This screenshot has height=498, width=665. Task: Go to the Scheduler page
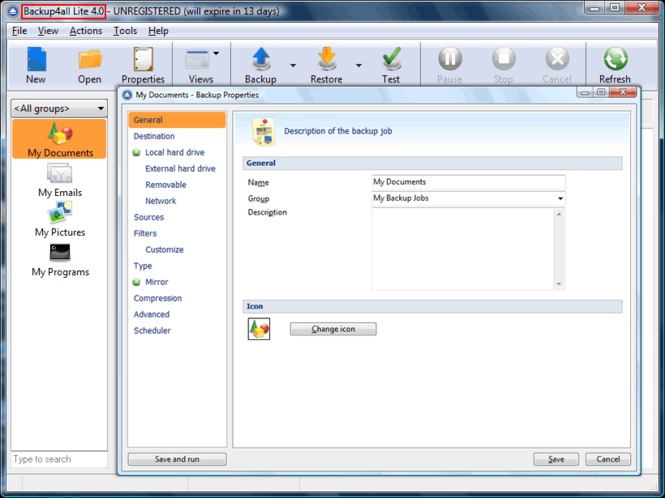tap(152, 330)
